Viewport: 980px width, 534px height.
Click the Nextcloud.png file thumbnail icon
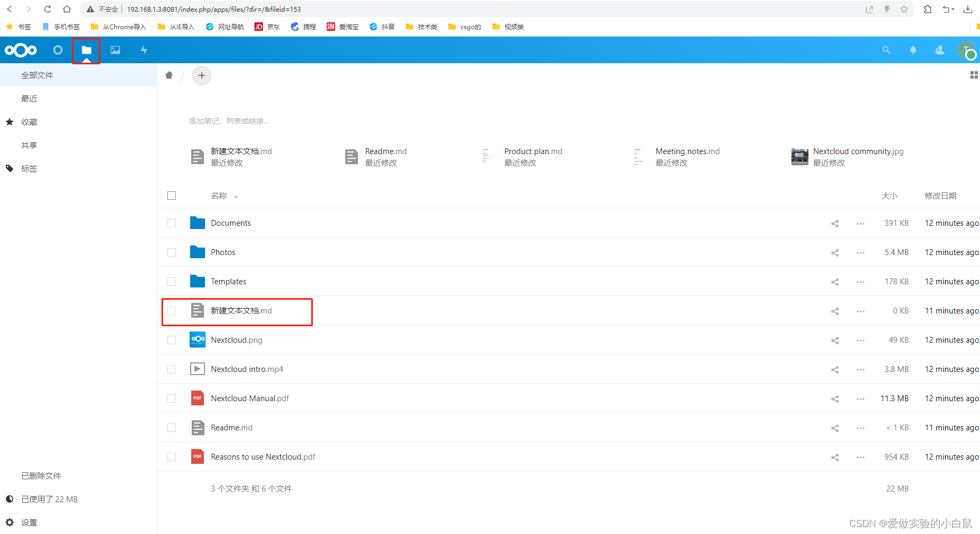pyautogui.click(x=198, y=340)
